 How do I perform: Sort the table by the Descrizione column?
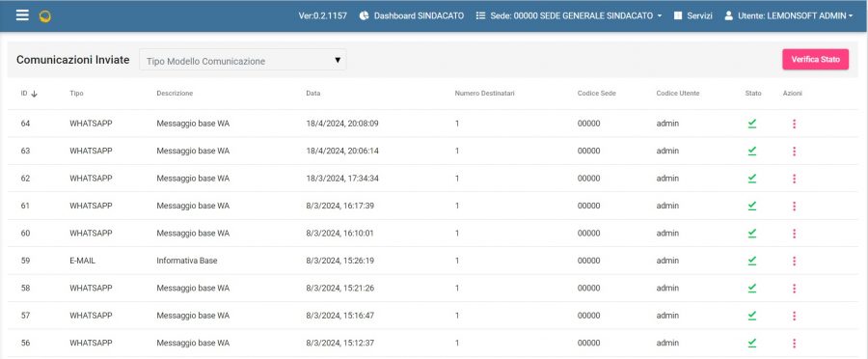(175, 94)
